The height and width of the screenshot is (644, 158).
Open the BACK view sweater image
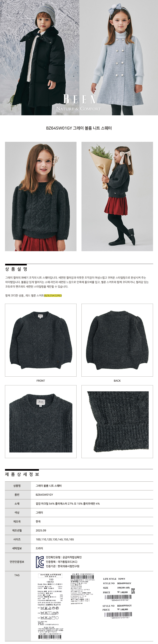117,340
